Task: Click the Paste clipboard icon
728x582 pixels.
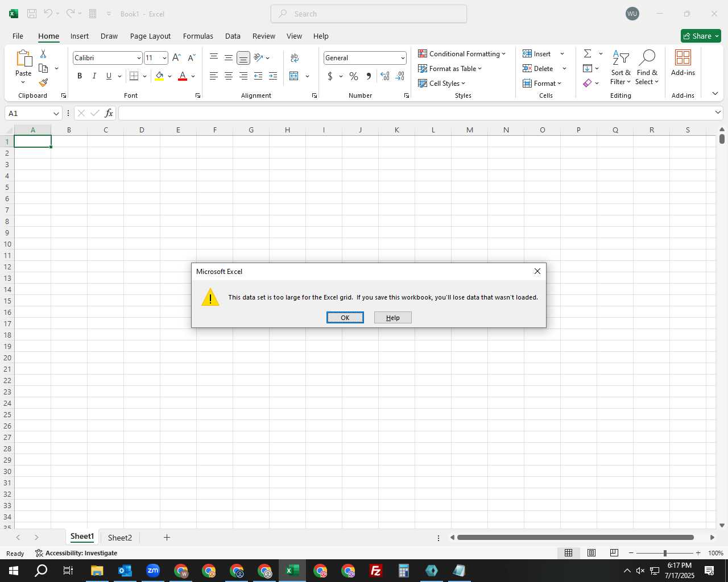Action: 23,59
